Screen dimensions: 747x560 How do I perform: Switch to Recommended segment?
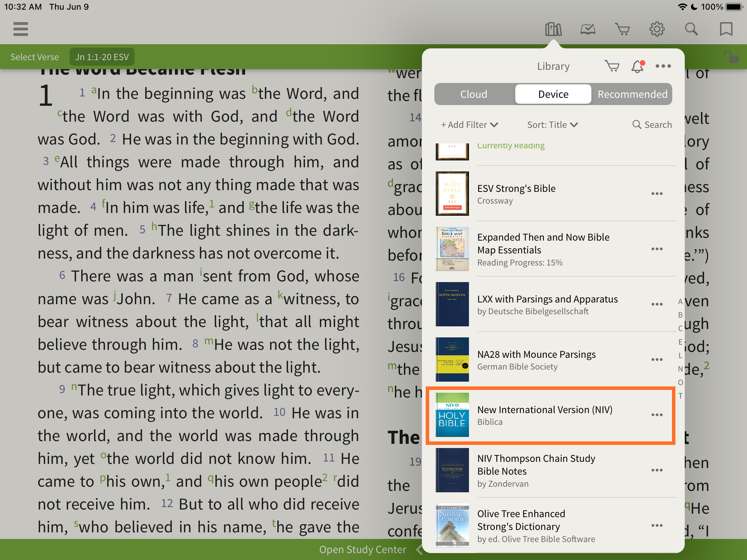point(632,94)
